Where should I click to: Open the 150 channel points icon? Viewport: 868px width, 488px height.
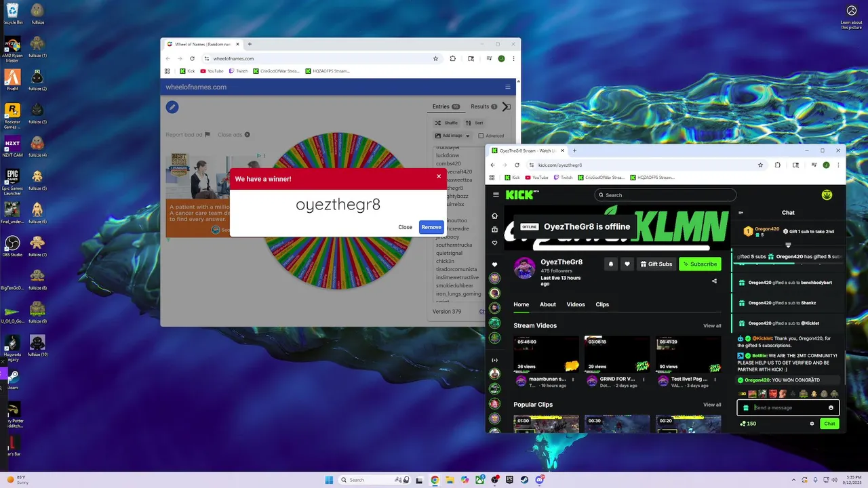point(749,424)
